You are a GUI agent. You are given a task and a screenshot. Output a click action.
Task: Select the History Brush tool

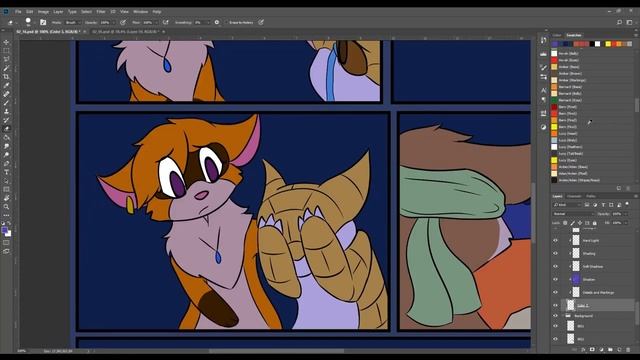tap(6, 120)
